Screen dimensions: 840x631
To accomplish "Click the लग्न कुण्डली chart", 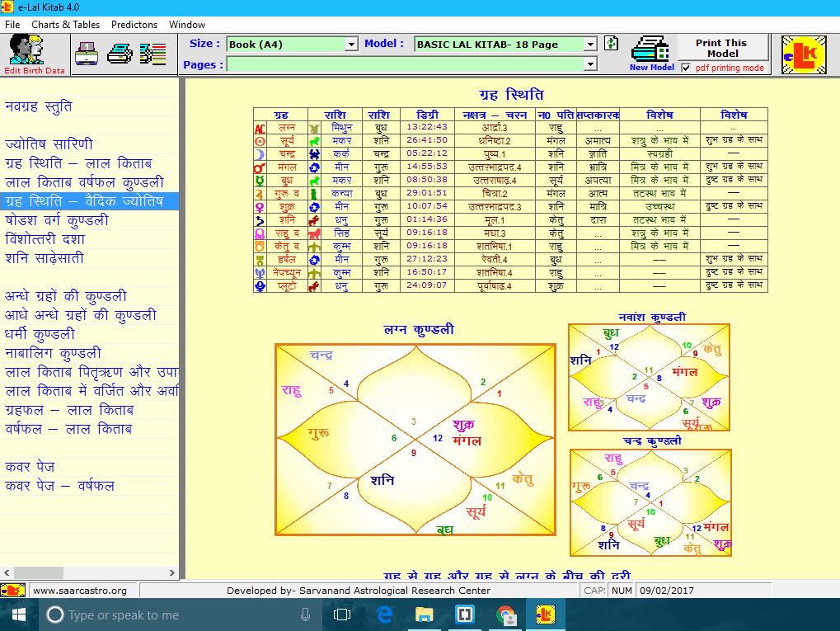I will tap(415, 440).
